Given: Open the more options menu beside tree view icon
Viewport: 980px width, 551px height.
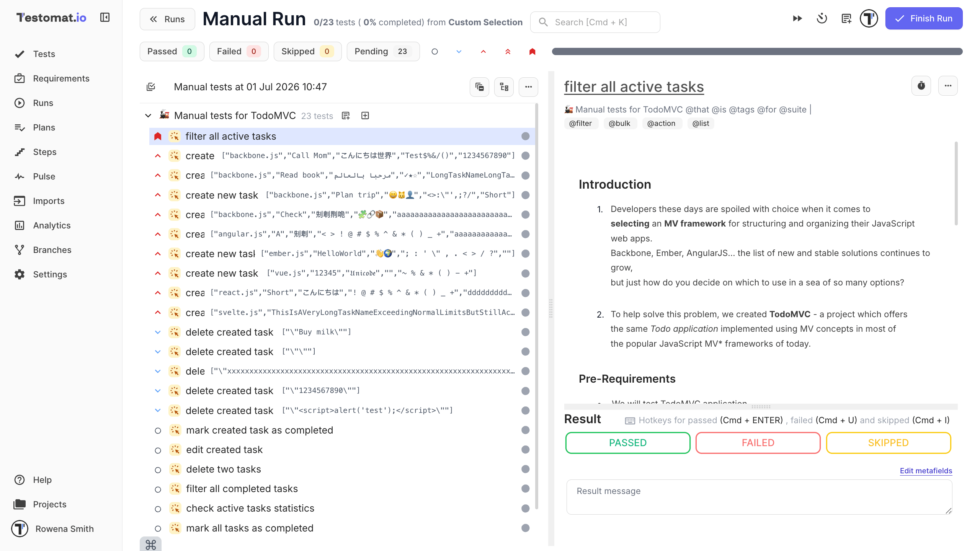Looking at the screenshot, I should (529, 87).
